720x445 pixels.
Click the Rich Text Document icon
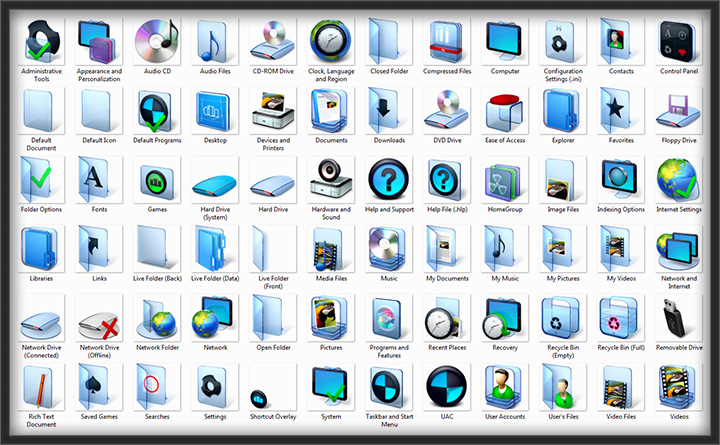(x=40, y=388)
